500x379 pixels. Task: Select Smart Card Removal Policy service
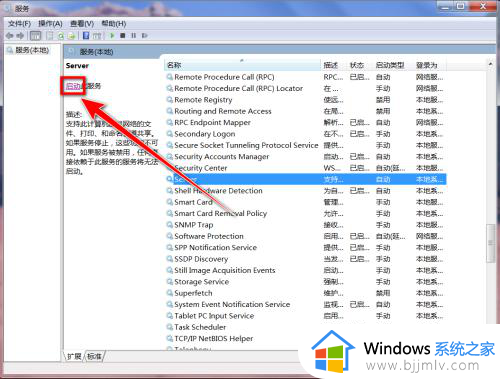pyautogui.click(x=221, y=213)
